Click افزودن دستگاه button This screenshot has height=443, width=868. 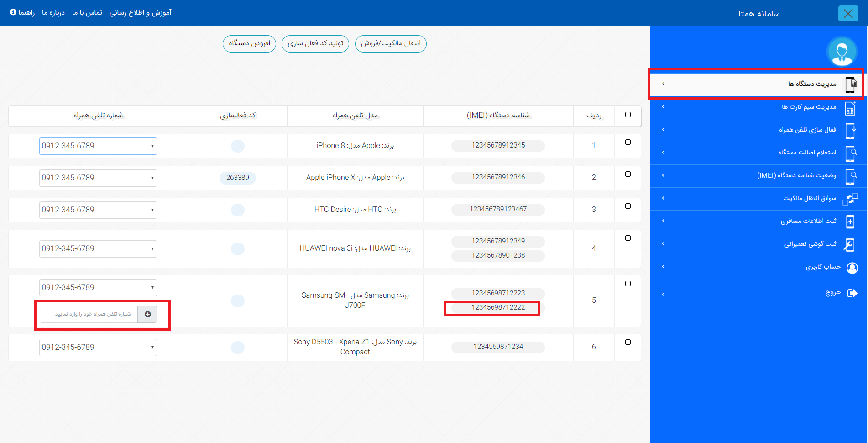tap(249, 44)
